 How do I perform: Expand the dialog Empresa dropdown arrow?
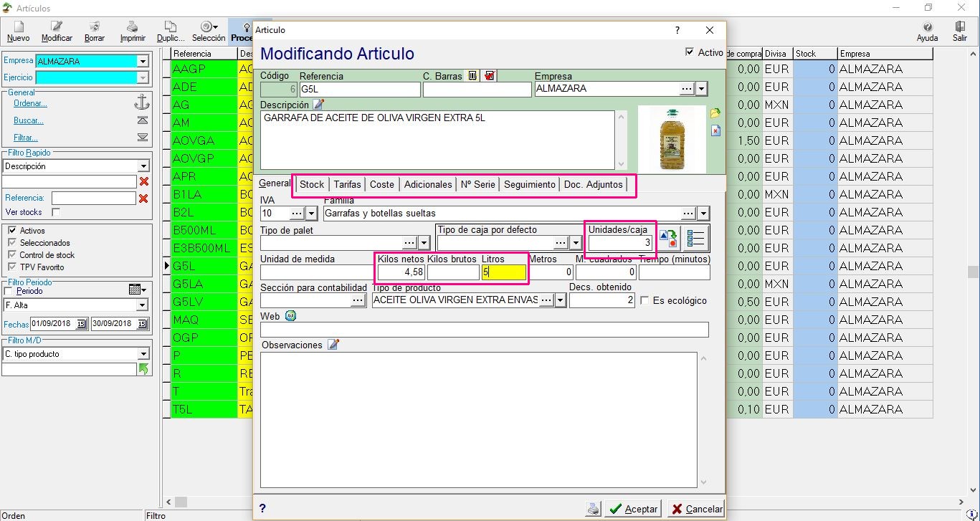702,89
